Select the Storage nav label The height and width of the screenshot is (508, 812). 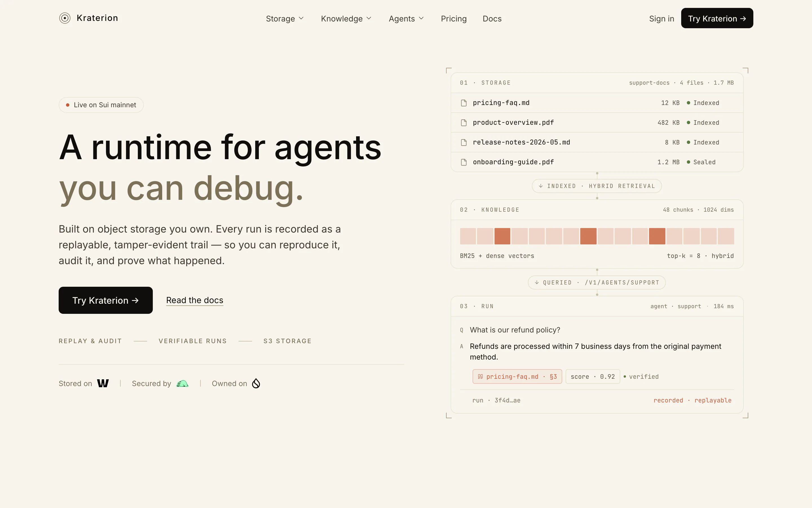tap(280, 18)
